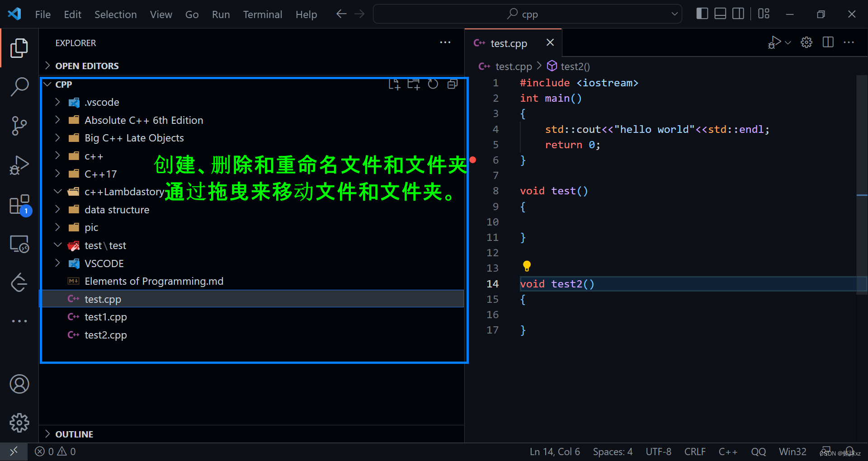This screenshot has width=868, height=461.
Task: Open the Source Control view
Action: pyautogui.click(x=19, y=126)
